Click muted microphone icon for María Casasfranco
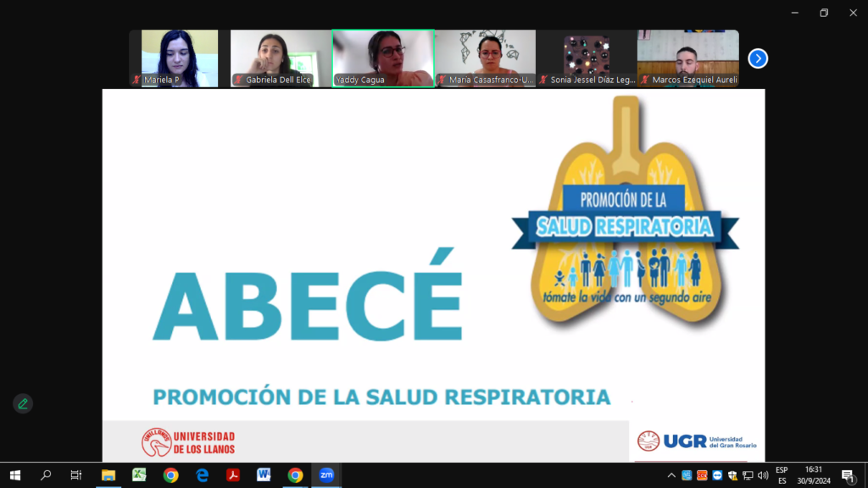868x488 pixels. (442, 80)
